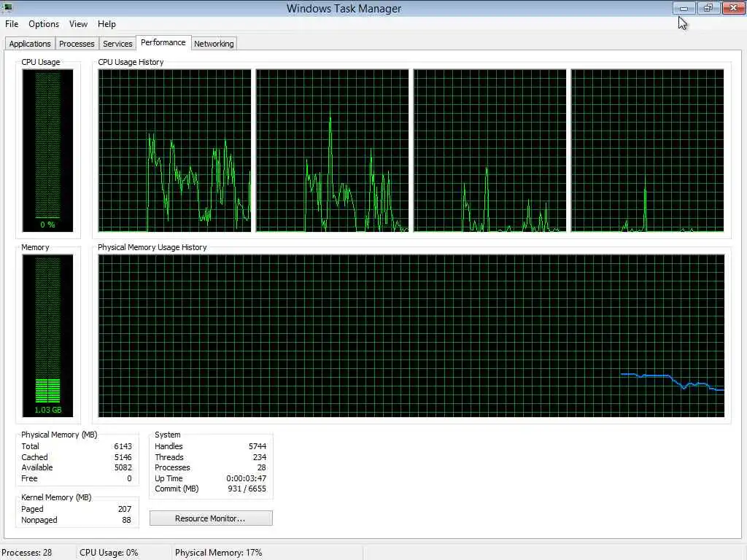The height and width of the screenshot is (560, 747).
Task: Click the System Processes value 28
Action: 262,467
